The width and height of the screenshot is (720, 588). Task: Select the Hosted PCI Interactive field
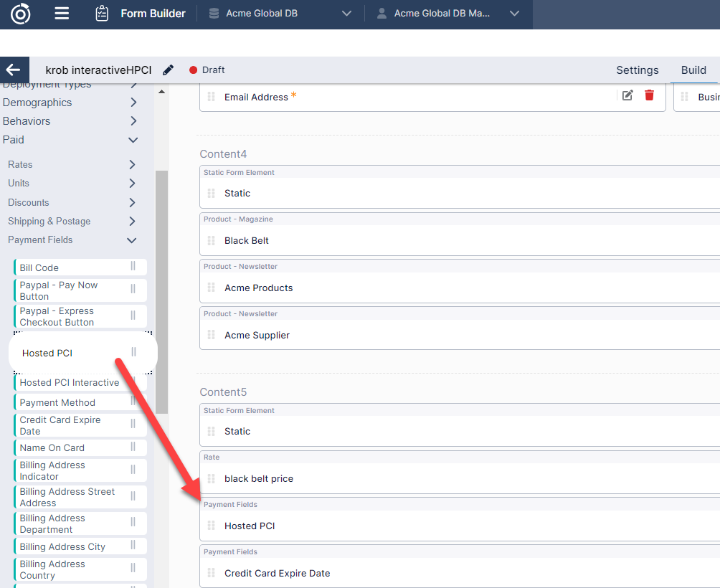[70, 383]
